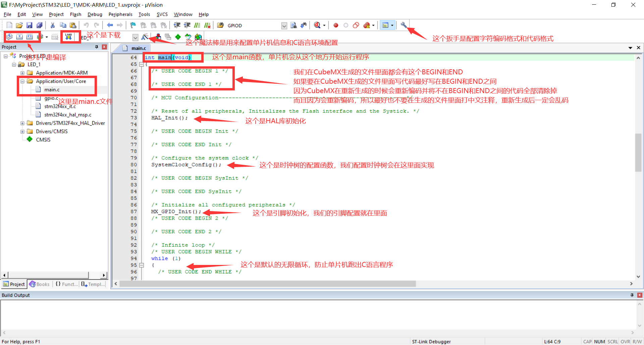Open the Configuration wrench icon
The width and height of the screenshot is (644, 345).
404,25
